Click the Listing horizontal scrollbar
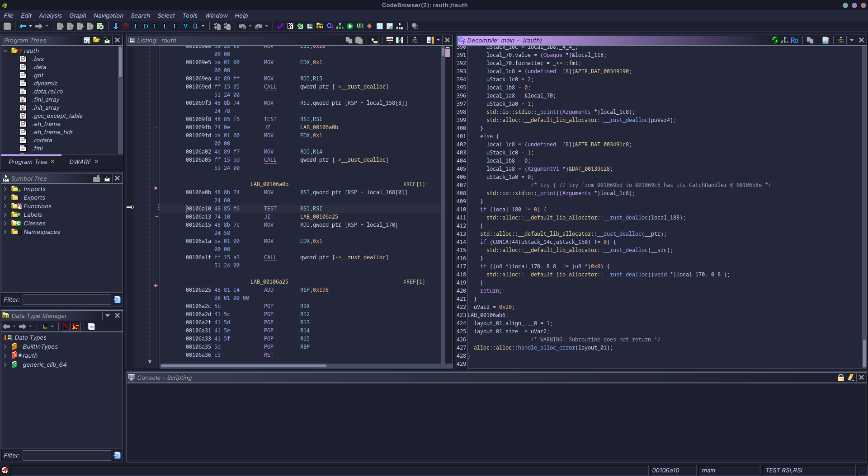Image resolution: width=868 pixels, height=476 pixels. (243, 366)
